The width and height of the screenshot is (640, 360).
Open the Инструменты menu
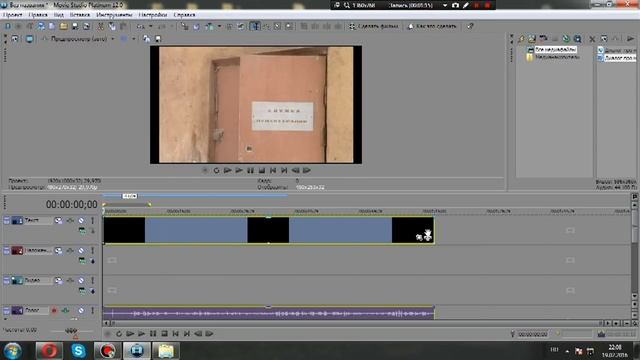pyautogui.click(x=114, y=15)
